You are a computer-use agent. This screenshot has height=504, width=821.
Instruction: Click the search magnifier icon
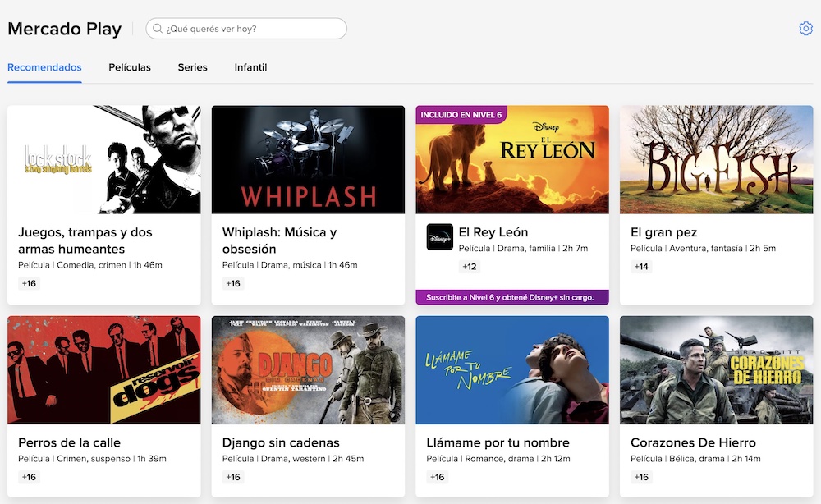tap(158, 28)
